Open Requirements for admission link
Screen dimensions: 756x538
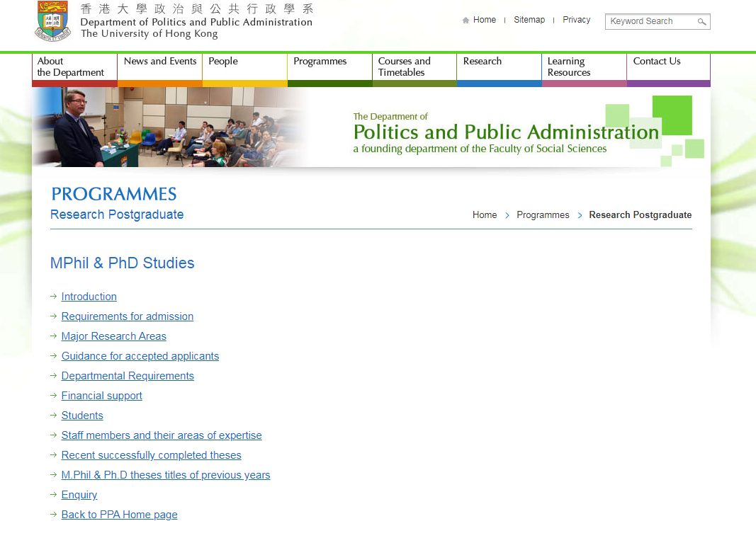[128, 316]
